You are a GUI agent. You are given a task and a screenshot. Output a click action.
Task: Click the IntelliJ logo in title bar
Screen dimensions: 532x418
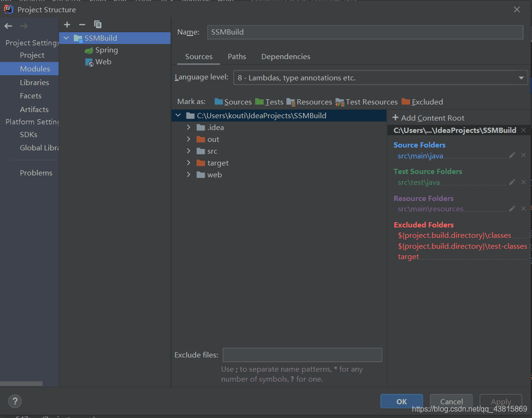point(9,9)
